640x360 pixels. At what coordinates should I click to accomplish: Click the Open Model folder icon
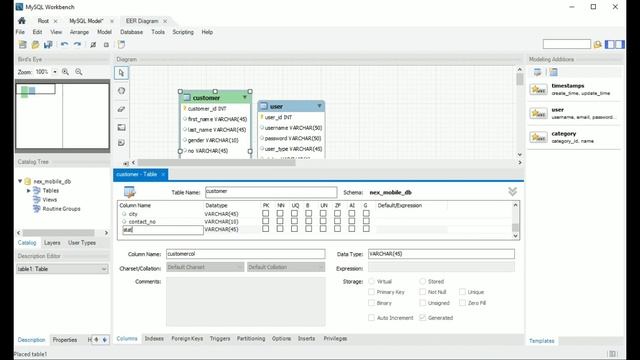(36, 44)
